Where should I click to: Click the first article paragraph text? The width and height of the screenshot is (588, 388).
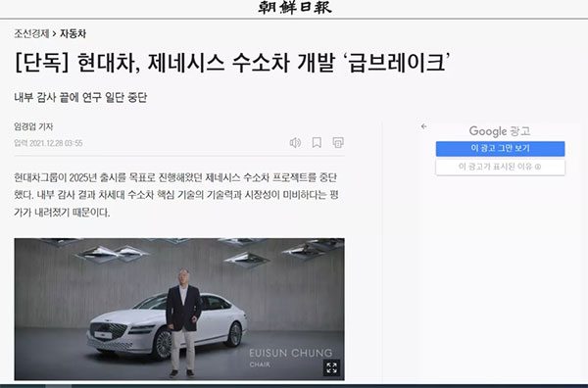pos(176,195)
